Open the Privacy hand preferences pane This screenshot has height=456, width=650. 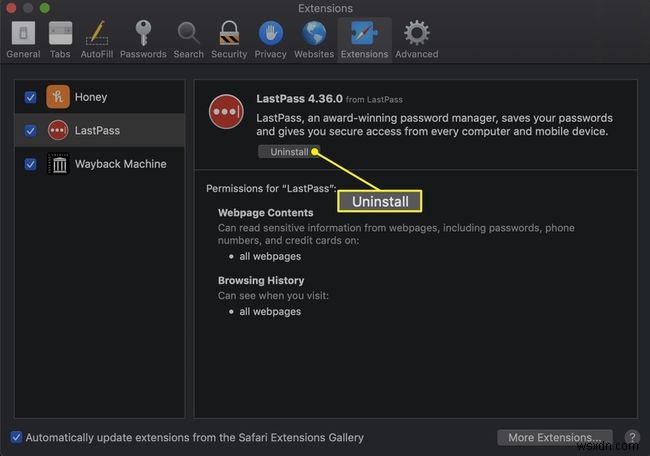coord(270,40)
